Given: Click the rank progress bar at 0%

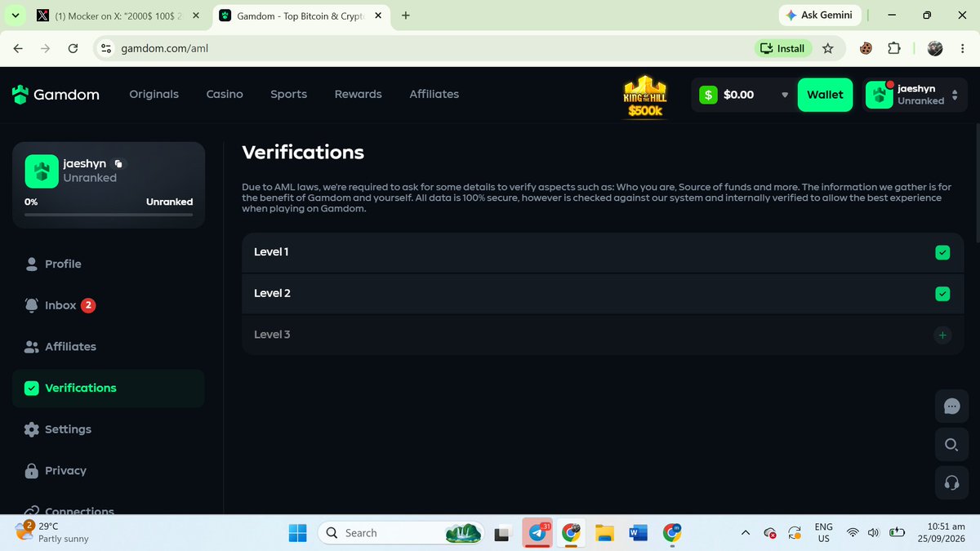Looking at the screenshot, I should [x=109, y=215].
